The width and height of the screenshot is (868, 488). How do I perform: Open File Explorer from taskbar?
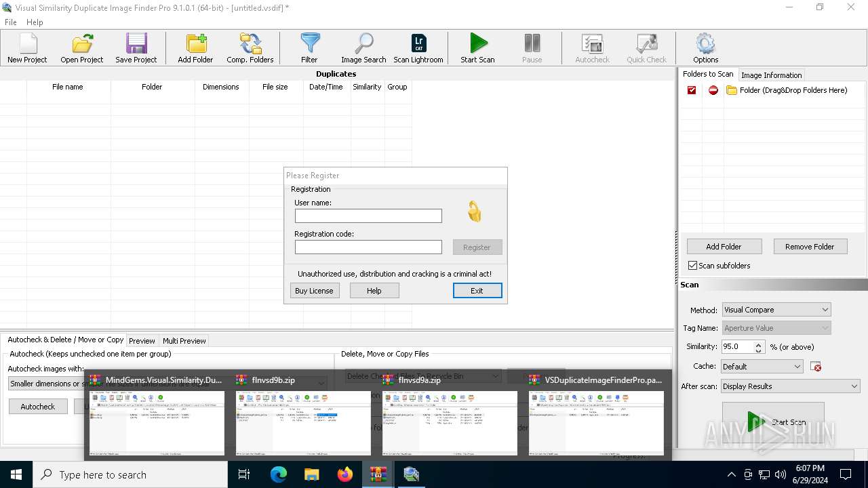[311, 474]
